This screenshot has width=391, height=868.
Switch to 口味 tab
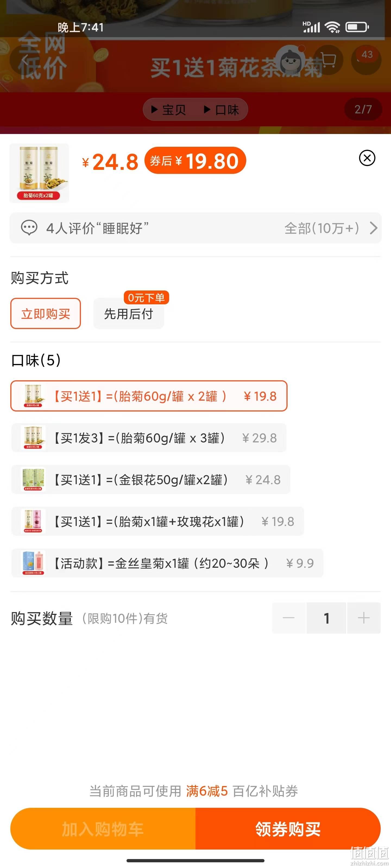(x=221, y=110)
